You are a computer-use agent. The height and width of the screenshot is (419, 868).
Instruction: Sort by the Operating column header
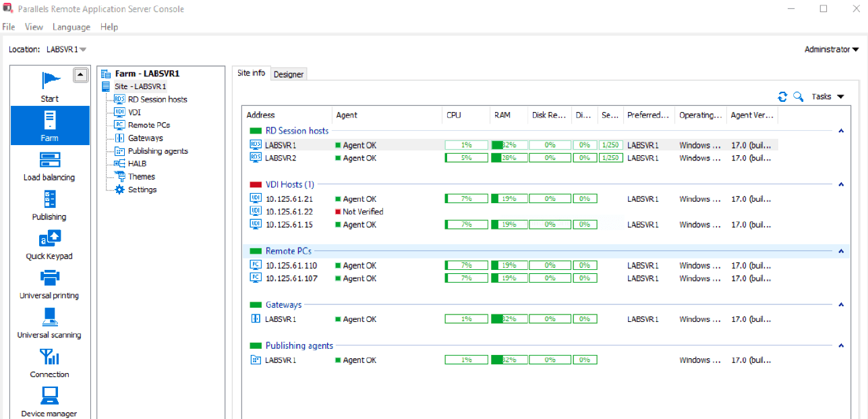pyautogui.click(x=701, y=115)
